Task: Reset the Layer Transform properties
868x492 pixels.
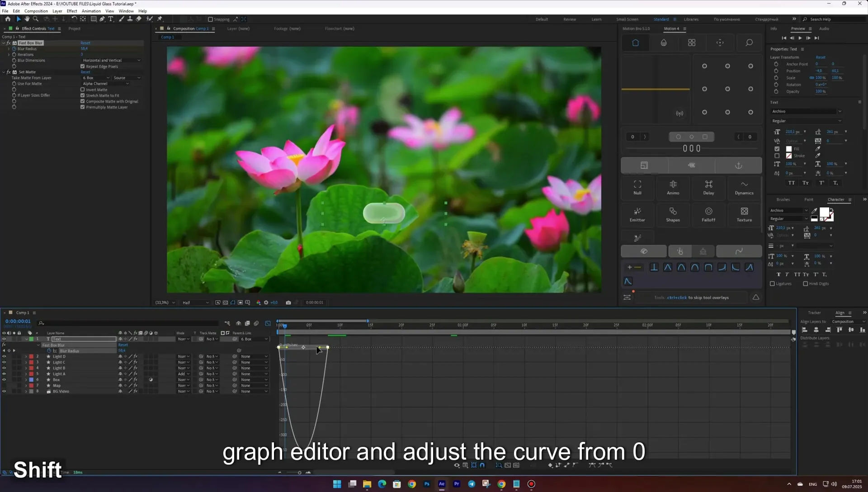Action: click(820, 57)
